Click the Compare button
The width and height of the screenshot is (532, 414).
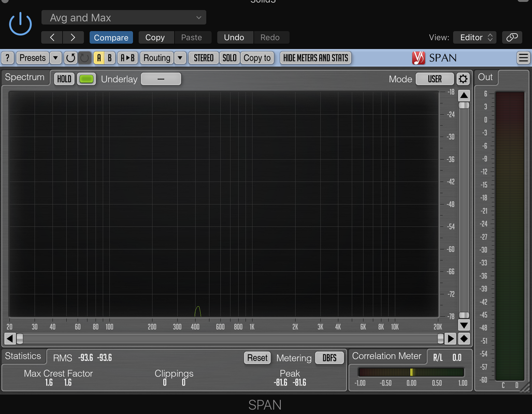tap(111, 37)
